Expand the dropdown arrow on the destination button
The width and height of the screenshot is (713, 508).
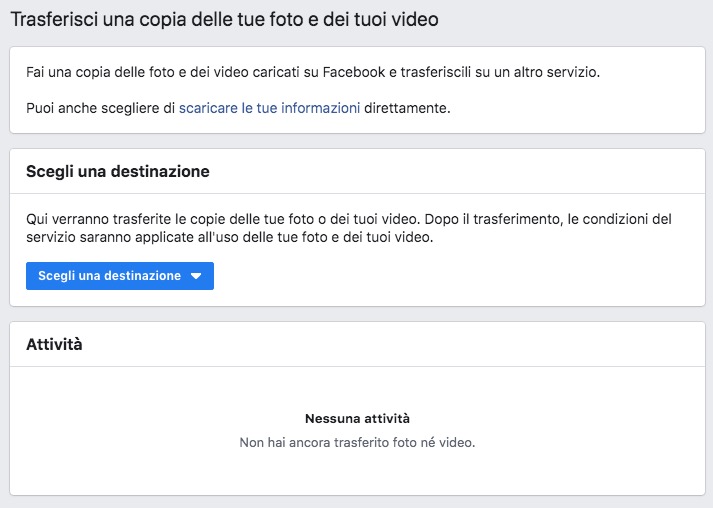(x=196, y=276)
